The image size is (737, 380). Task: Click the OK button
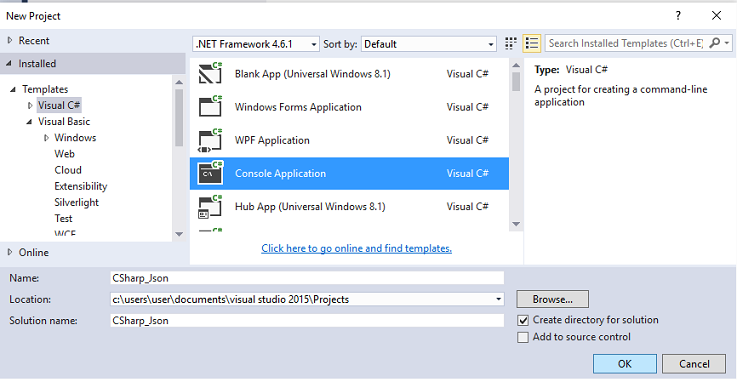point(625,364)
